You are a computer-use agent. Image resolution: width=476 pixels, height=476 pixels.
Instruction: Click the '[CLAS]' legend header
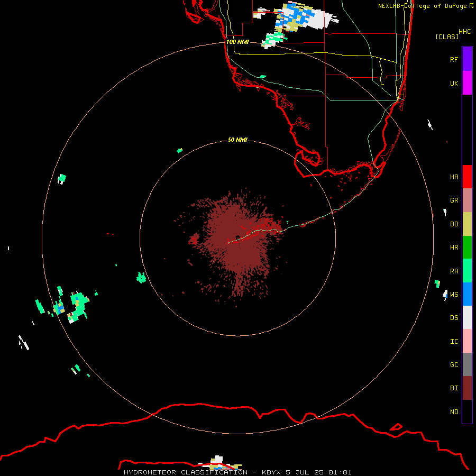point(447,36)
